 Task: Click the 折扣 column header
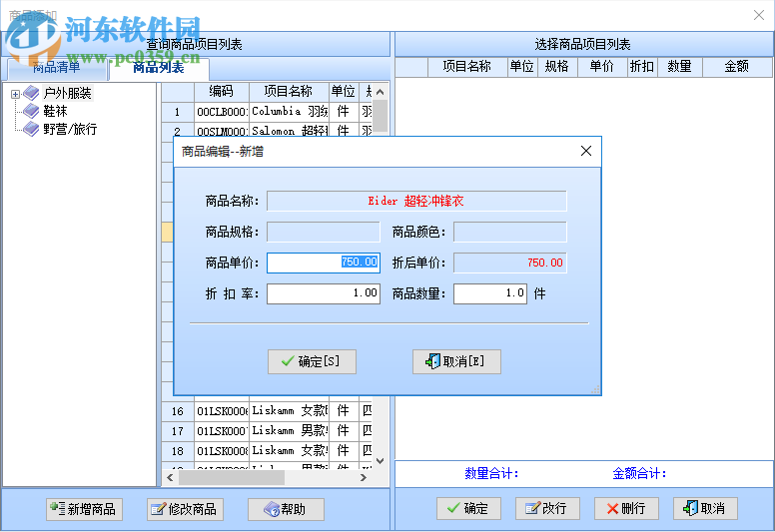click(x=642, y=67)
